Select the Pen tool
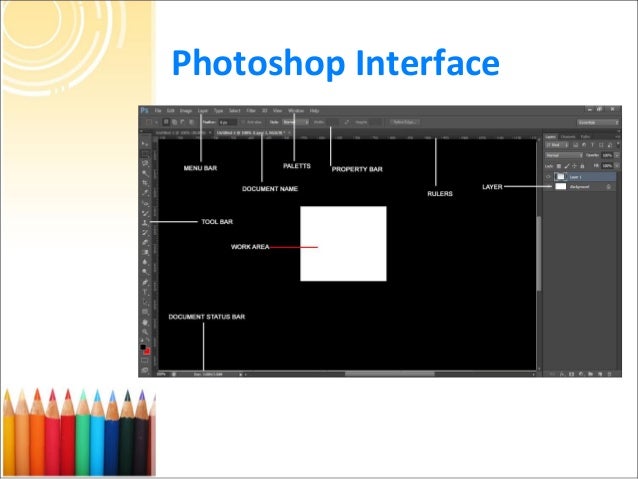Image resolution: width=638 pixels, height=479 pixels. pyautogui.click(x=144, y=282)
